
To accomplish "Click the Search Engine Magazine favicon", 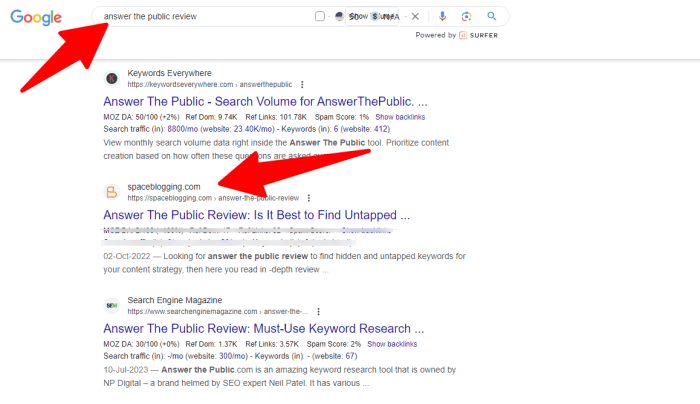I will (x=112, y=305).
